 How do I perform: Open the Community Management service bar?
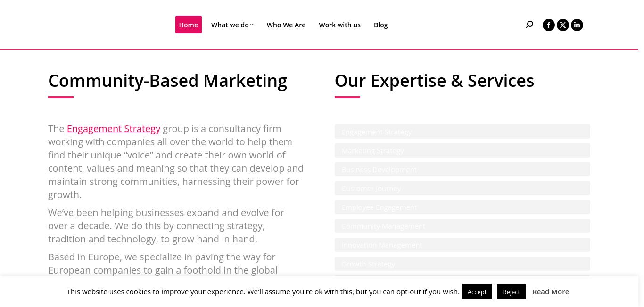coord(462,226)
